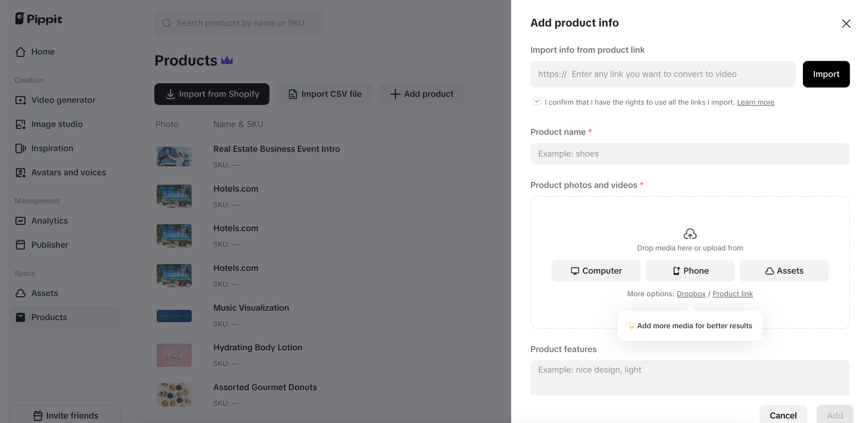Screen dimensions: 868x423
Task: View Analytics under Management
Action: tap(49, 221)
